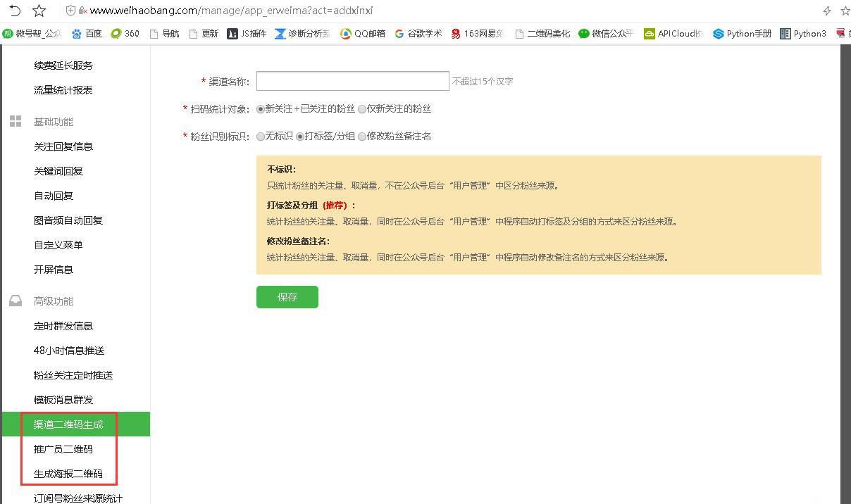Open the 163网易邮箱 bookmark
Screen dimensions: 851x504
(478, 33)
